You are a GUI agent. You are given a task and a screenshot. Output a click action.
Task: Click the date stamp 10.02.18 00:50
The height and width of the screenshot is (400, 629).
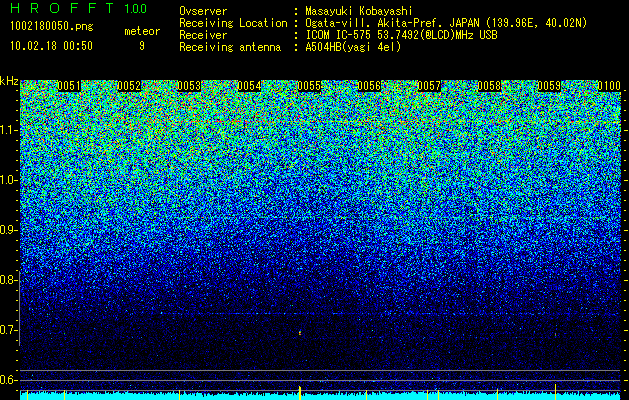tap(51, 46)
